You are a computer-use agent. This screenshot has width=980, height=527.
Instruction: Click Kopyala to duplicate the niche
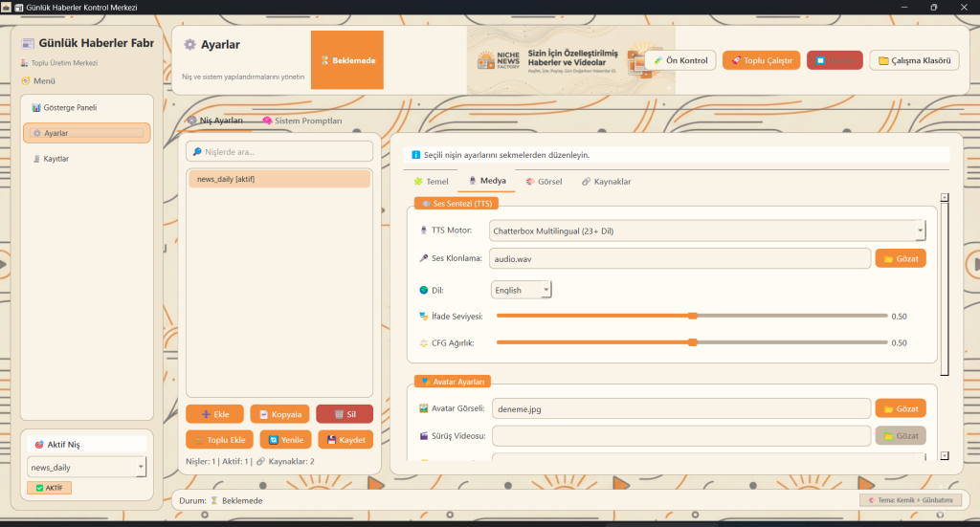[279, 414]
